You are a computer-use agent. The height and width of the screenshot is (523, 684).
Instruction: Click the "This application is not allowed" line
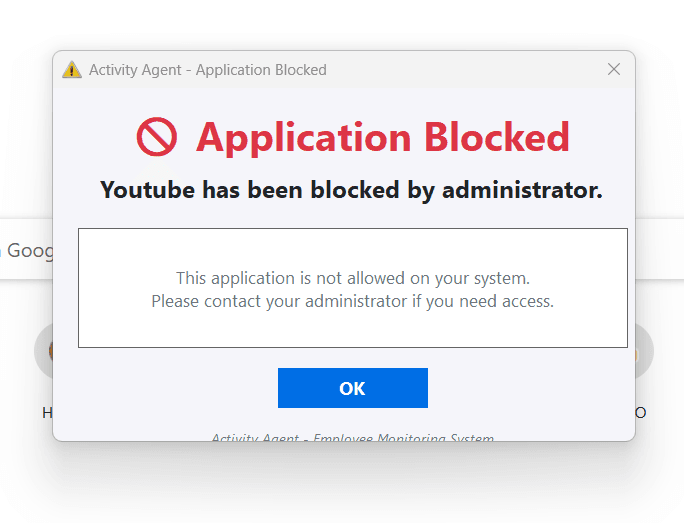352,278
